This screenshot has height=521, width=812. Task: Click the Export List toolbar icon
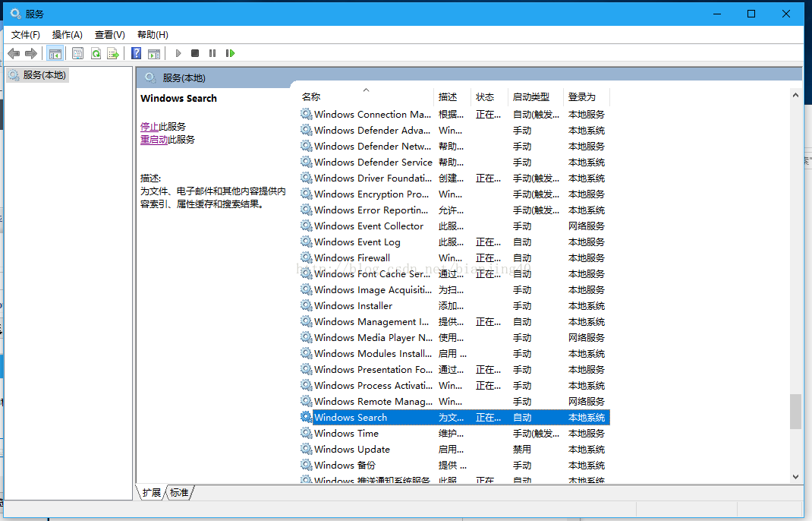(x=113, y=53)
